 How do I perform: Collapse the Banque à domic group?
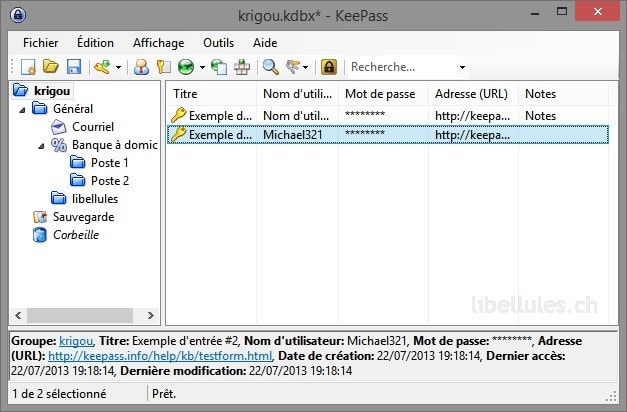pos(41,146)
